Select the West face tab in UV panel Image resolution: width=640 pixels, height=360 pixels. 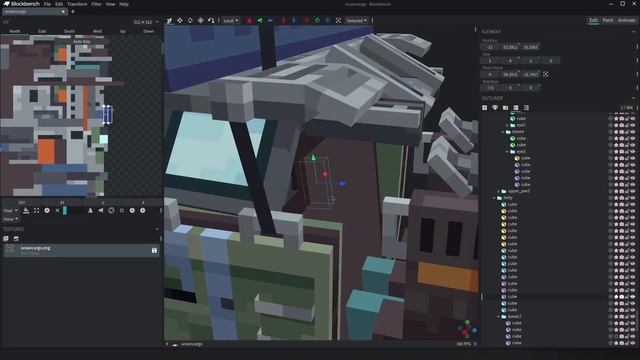tap(97, 31)
